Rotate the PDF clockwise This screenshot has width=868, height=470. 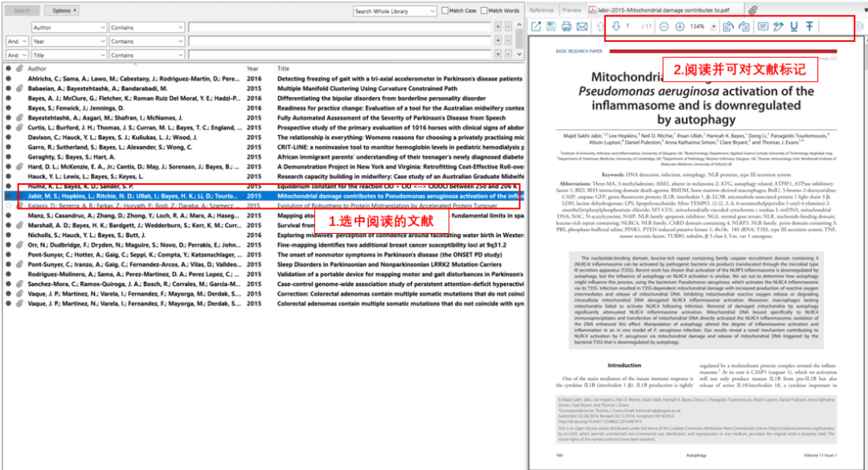point(744,27)
